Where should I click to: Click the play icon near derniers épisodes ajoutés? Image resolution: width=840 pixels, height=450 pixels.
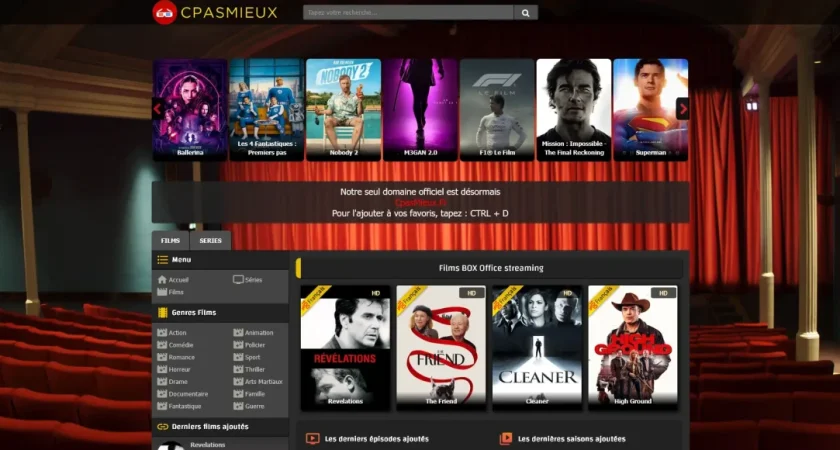point(313,438)
